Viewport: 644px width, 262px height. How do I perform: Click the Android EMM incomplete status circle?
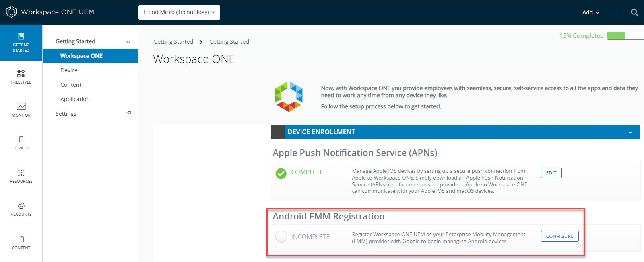point(281,237)
